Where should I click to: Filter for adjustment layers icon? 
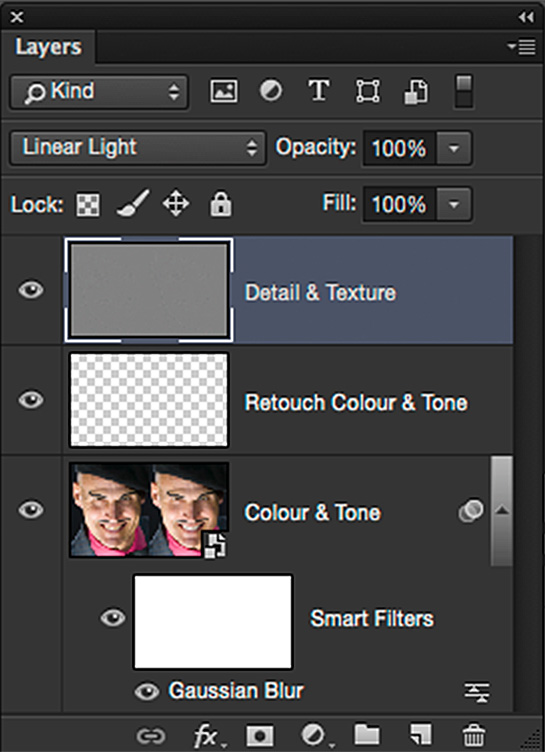click(x=271, y=91)
